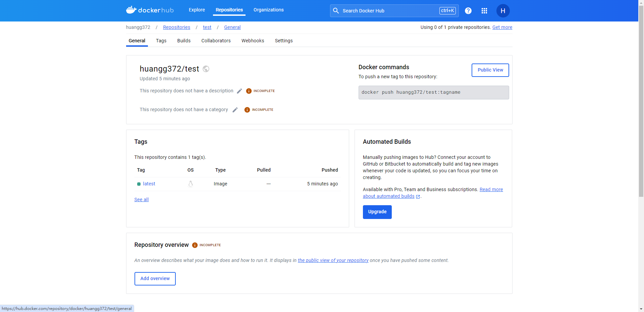
Task: Open the latest tag link
Action: point(149,184)
